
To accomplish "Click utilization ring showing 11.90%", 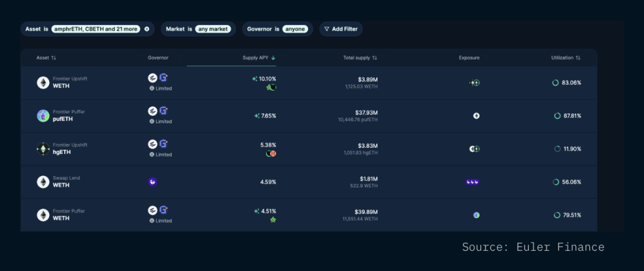I will (x=557, y=149).
